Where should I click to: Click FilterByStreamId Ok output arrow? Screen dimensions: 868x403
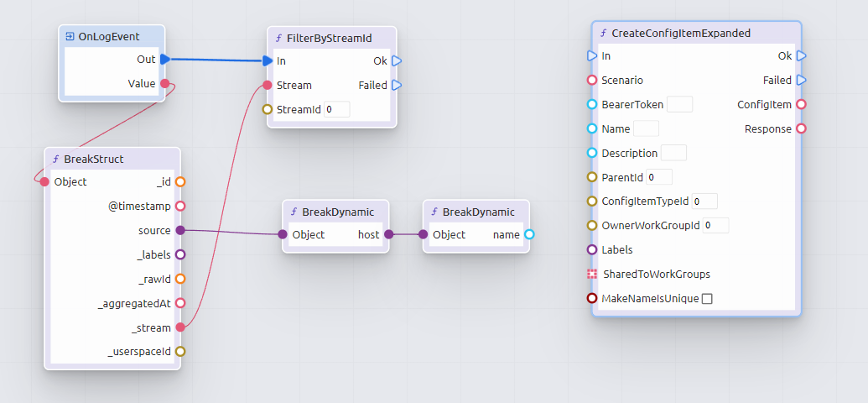pos(397,60)
